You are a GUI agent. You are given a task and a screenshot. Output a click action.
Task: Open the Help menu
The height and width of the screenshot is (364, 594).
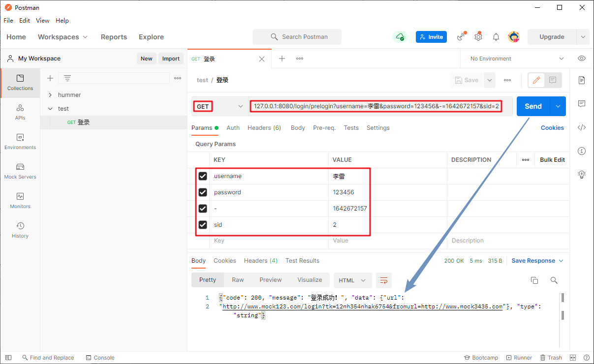(x=62, y=21)
